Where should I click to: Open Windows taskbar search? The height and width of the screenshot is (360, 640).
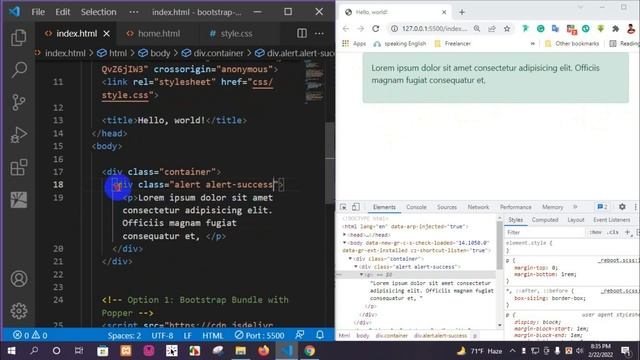(34, 351)
